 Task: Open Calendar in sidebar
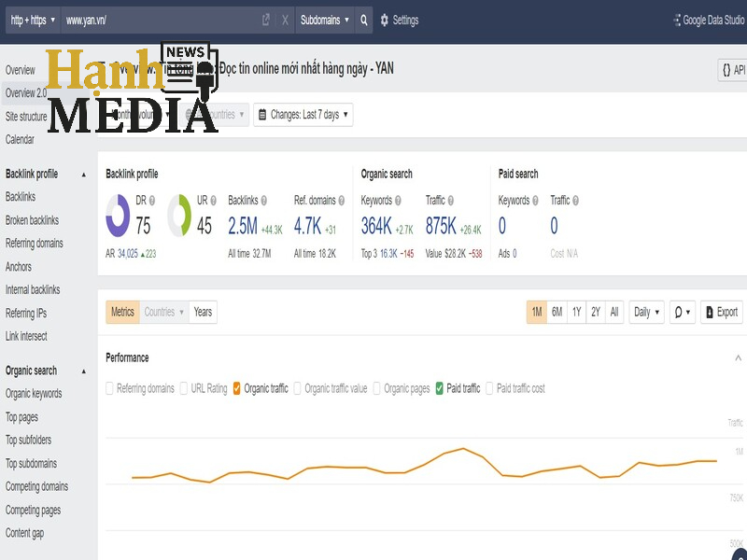point(20,139)
